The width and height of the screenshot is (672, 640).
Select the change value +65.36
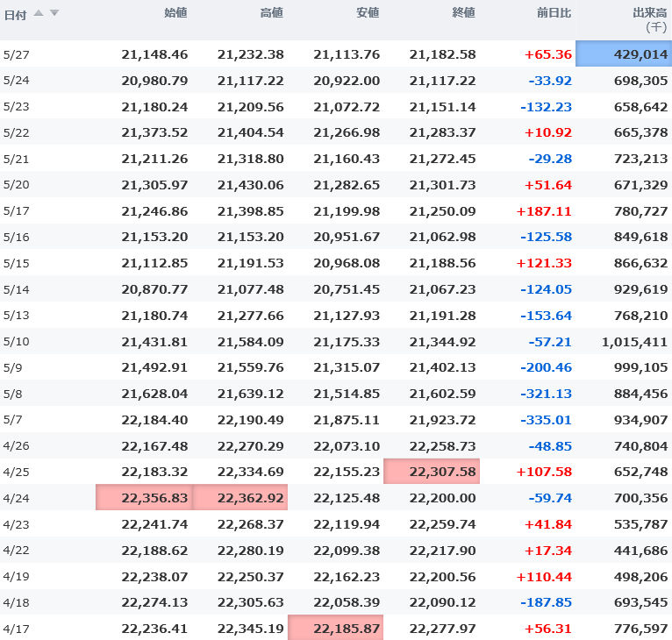(548, 54)
